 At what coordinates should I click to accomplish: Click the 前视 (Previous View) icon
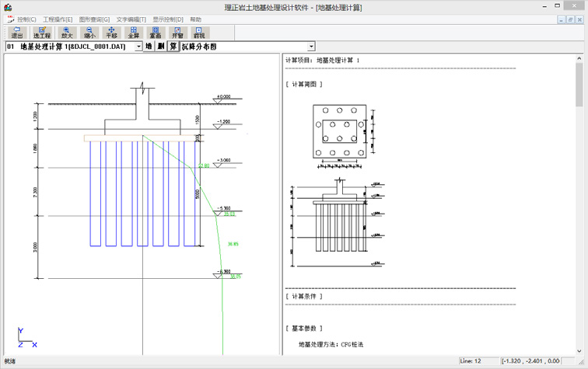click(x=199, y=33)
